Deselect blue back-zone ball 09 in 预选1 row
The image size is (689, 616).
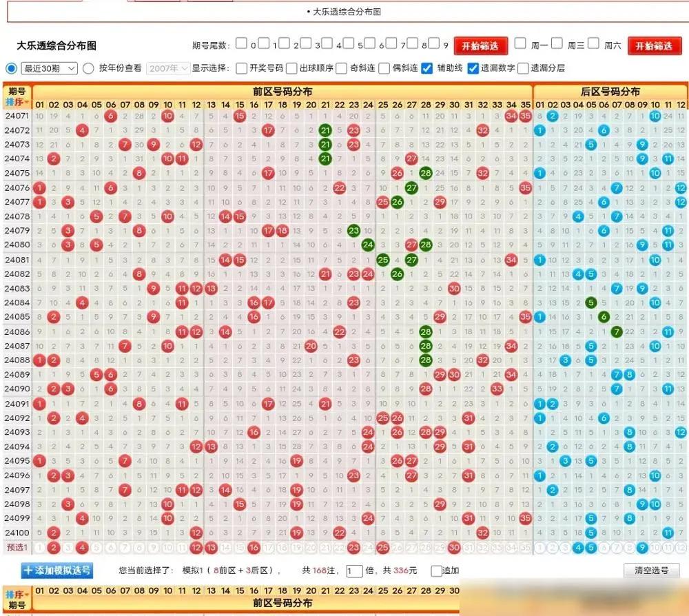641,548
